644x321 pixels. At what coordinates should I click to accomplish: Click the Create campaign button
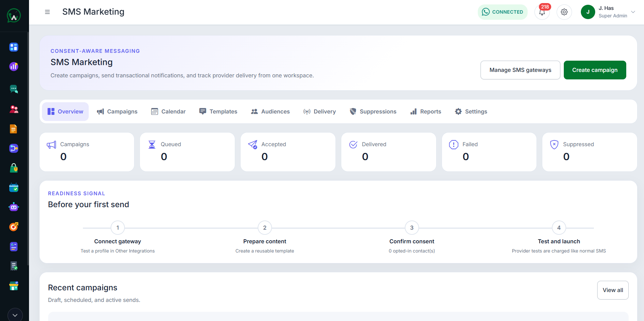[x=595, y=70]
